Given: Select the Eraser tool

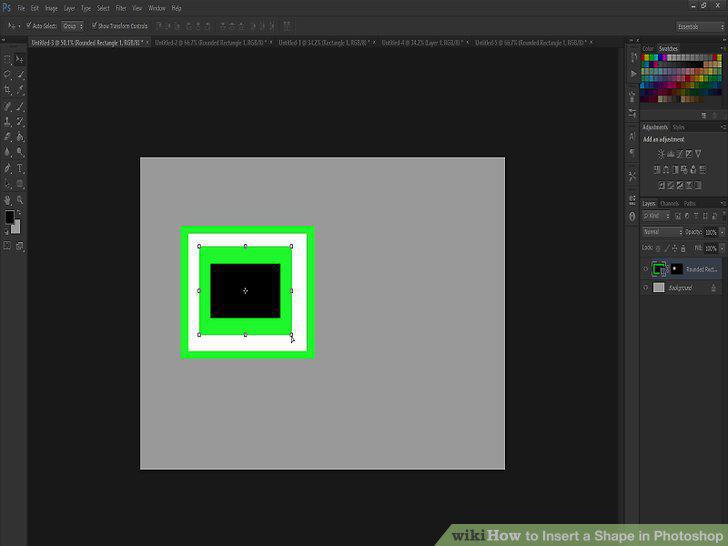Looking at the screenshot, I should pyautogui.click(x=7, y=137).
